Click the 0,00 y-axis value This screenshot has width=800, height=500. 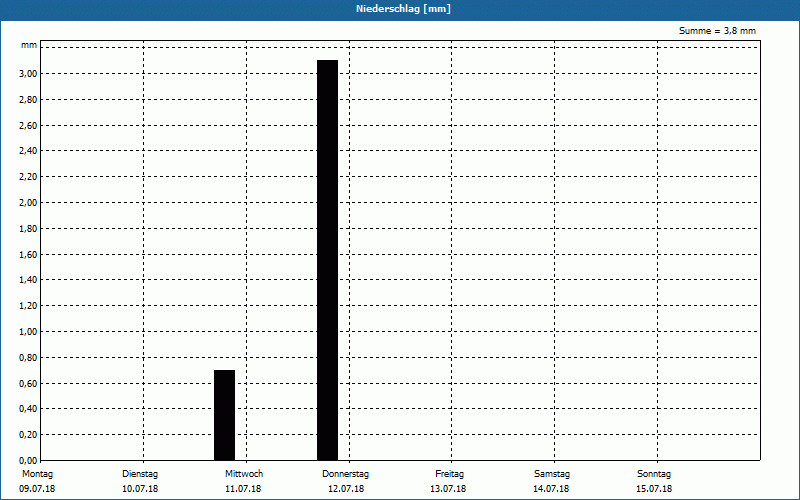coord(28,461)
